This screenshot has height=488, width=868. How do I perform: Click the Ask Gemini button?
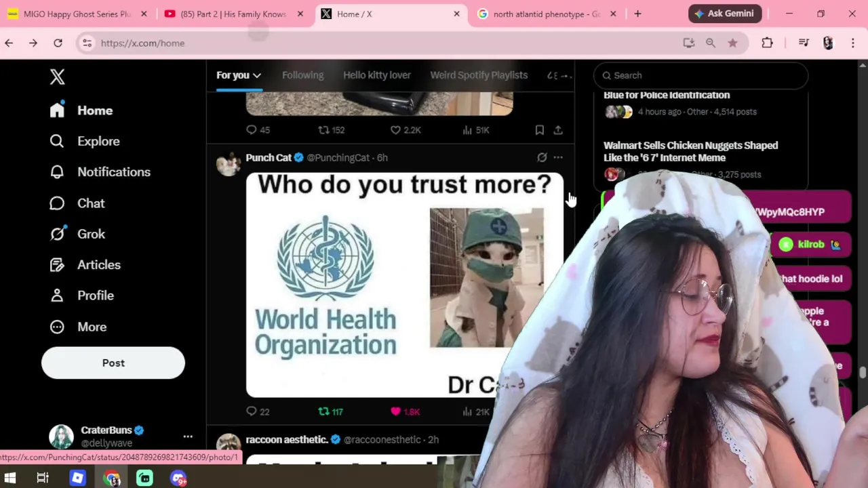pos(725,14)
